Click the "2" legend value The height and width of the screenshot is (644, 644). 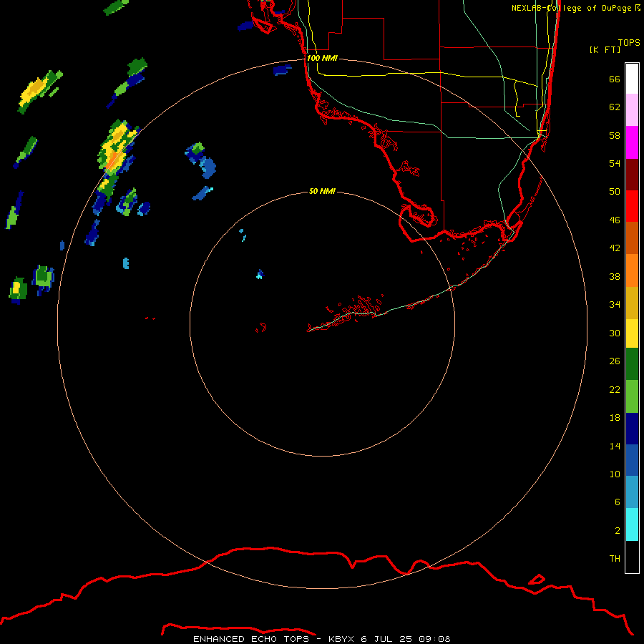[x=618, y=530]
